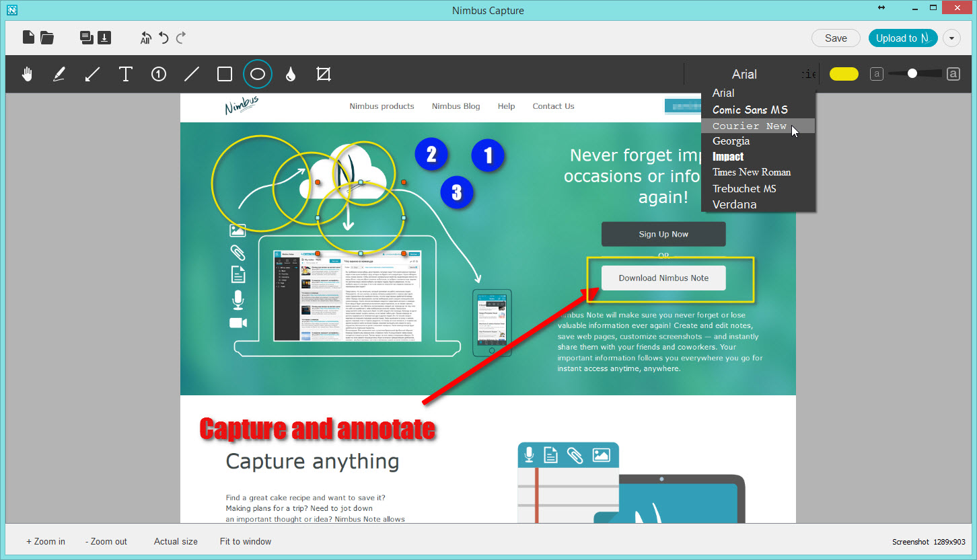Select the Rectangle shape tool
Viewport: 977px width, 560px height.
click(x=225, y=74)
